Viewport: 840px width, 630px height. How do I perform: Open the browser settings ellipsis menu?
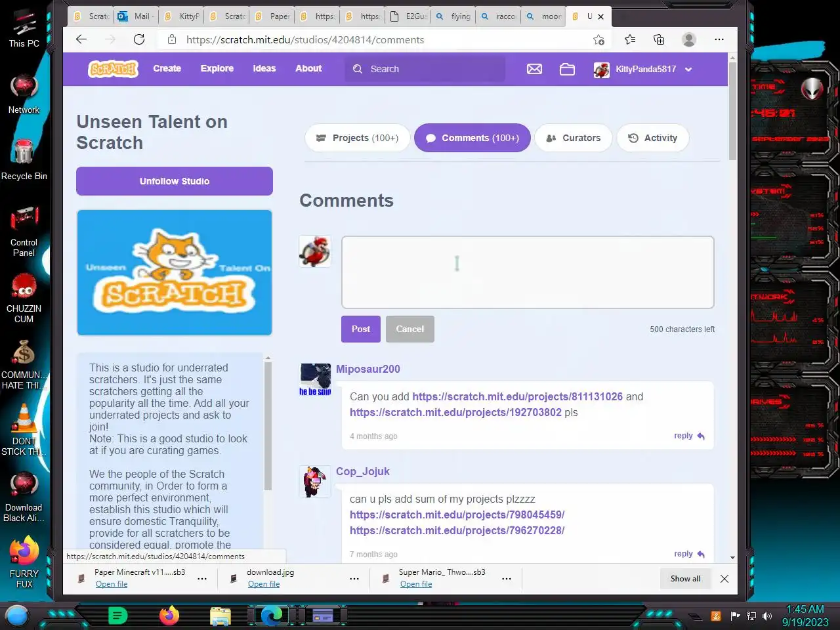719,39
